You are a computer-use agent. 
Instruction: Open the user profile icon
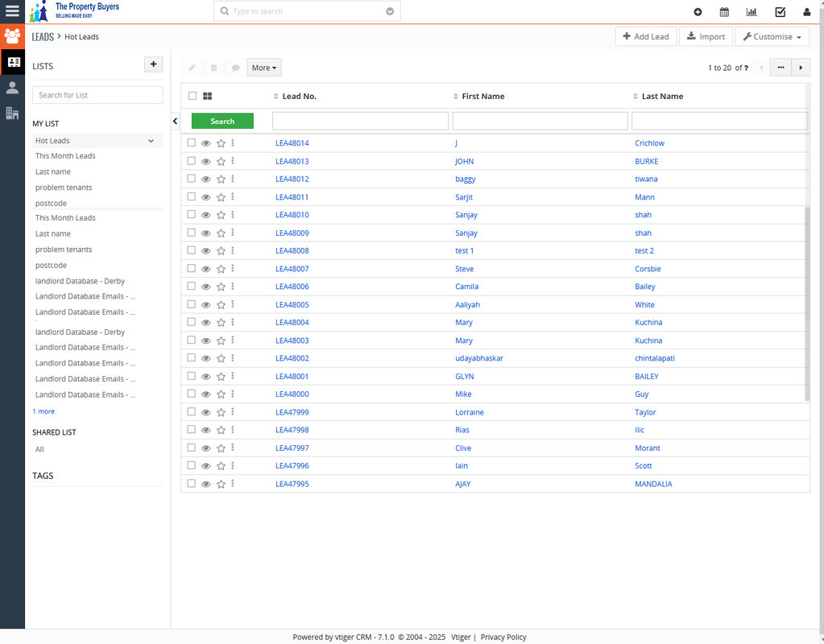(807, 12)
